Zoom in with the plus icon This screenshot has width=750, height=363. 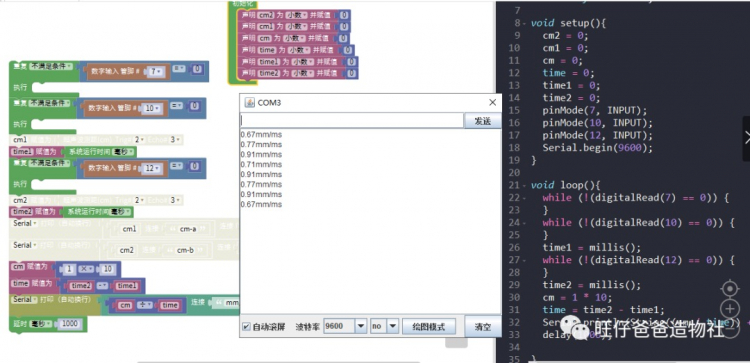pyautogui.click(x=729, y=309)
